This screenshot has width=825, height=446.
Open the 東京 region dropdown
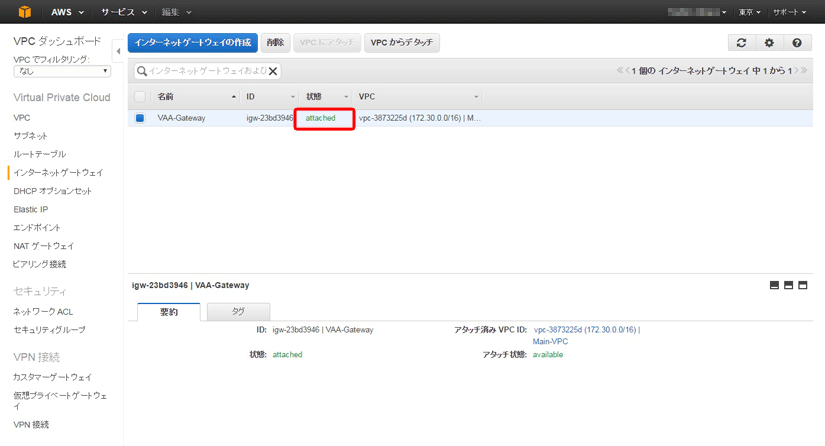click(x=750, y=12)
